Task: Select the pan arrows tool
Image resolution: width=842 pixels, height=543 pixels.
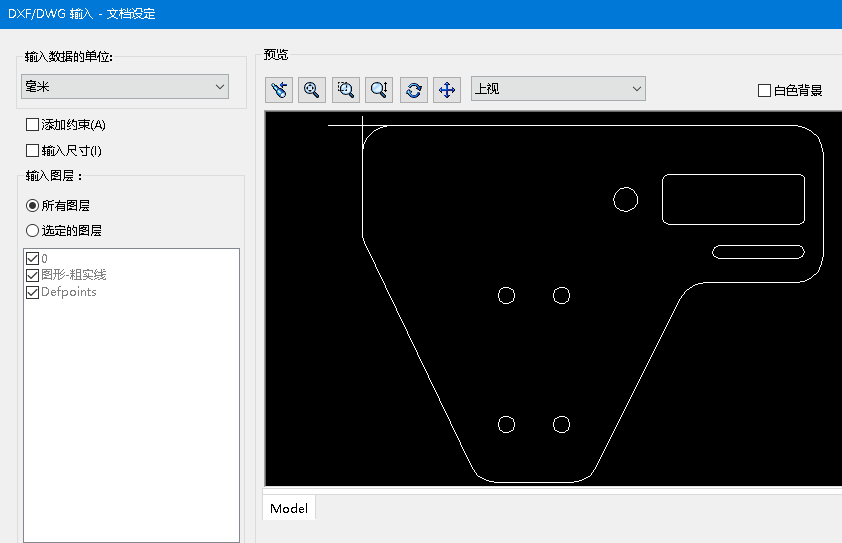Action: point(447,90)
